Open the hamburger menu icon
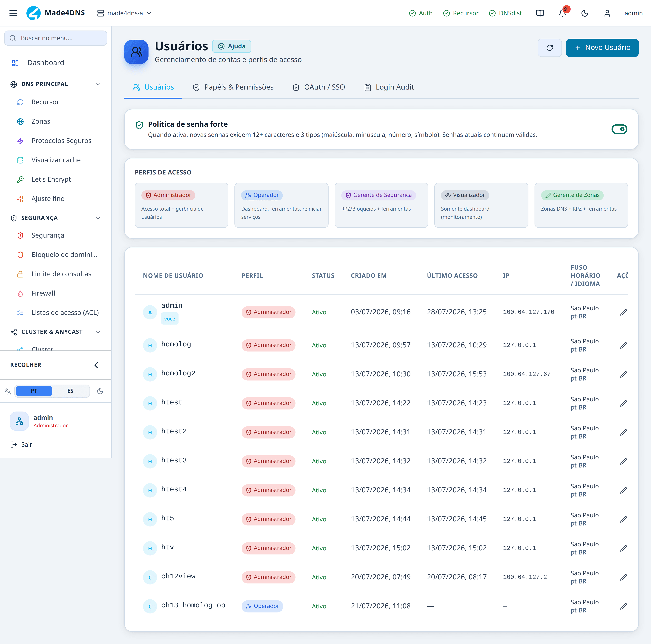 click(13, 13)
